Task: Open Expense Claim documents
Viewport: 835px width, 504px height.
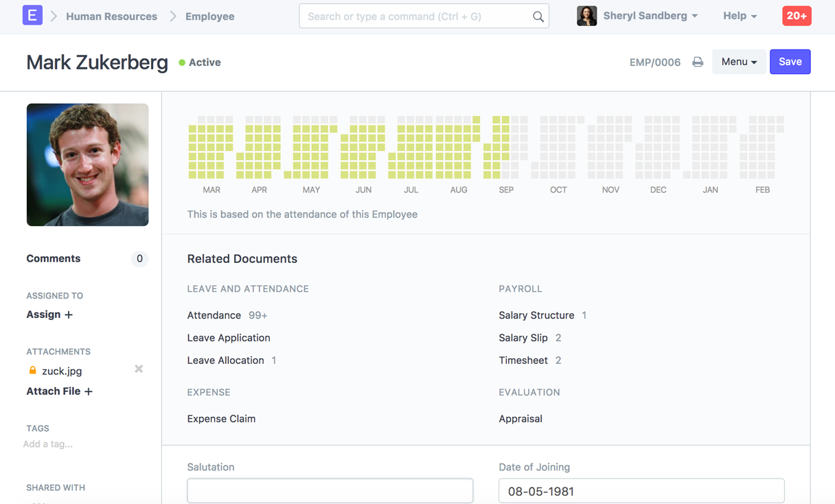Action: (x=221, y=419)
